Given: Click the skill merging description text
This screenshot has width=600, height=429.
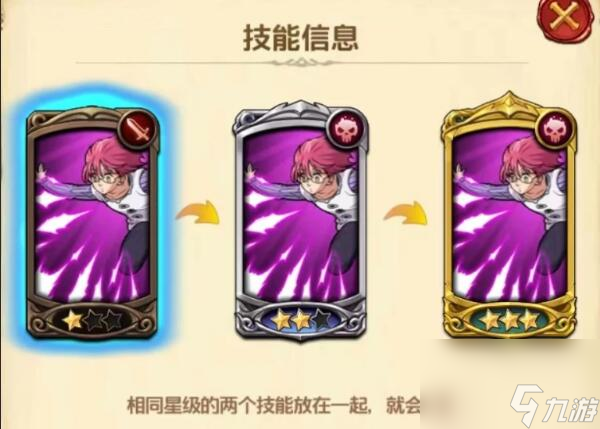Looking at the screenshot, I should point(273,405).
